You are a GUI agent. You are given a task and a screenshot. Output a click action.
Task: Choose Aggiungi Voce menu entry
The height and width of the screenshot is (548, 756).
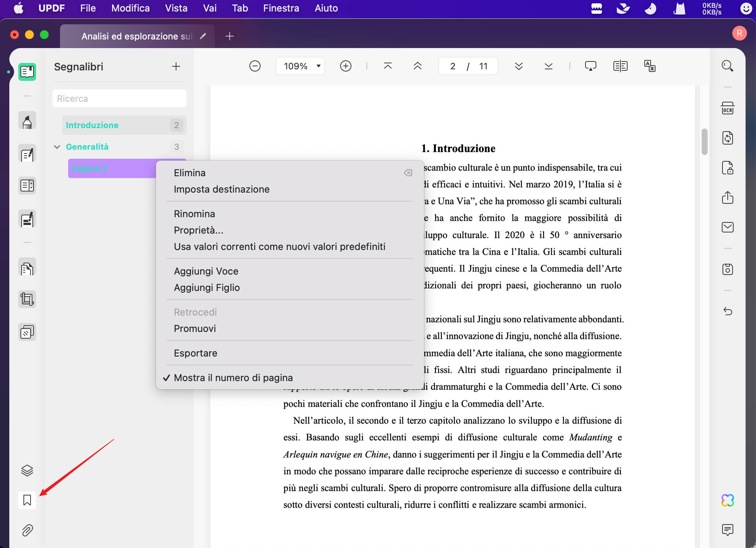click(206, 271)
